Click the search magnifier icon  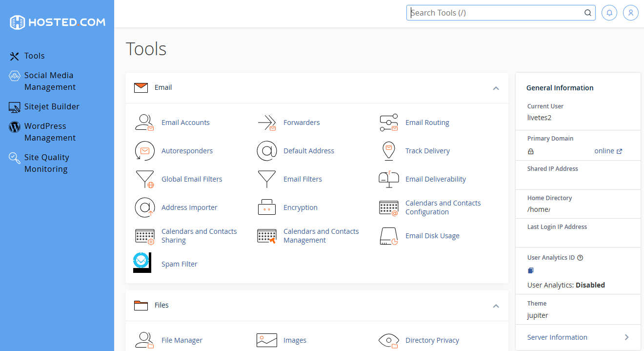[x=588, y=13]
